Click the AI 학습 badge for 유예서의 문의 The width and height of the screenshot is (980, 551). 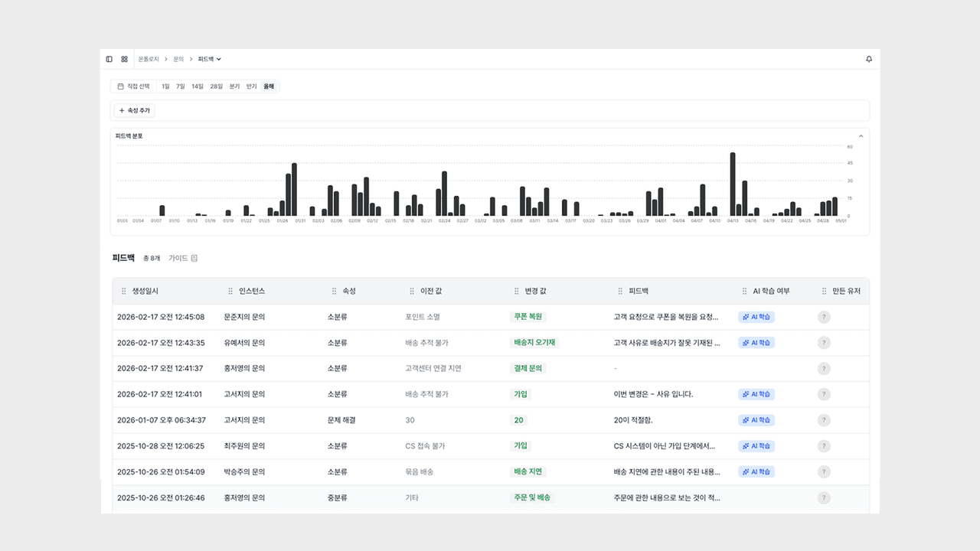tap(756, 343)
